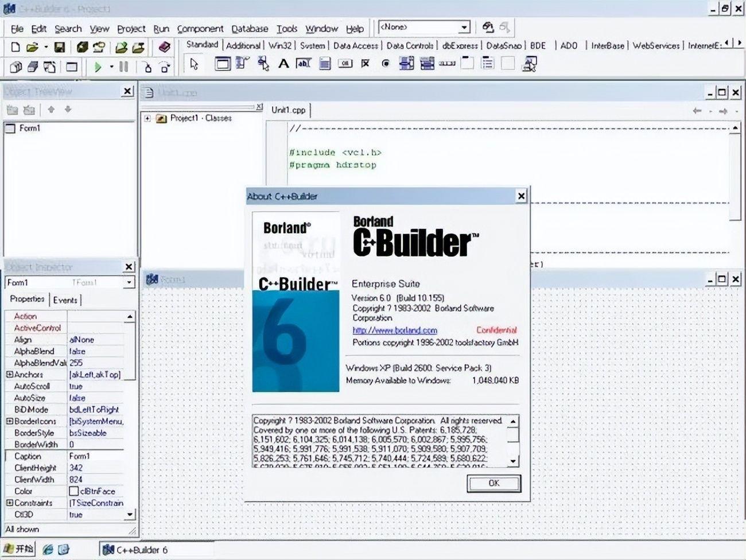Image resolution: width=746 pixels, height=560 pixels.
Task: Select the Edit box component icon
Action: pos(304,64)
